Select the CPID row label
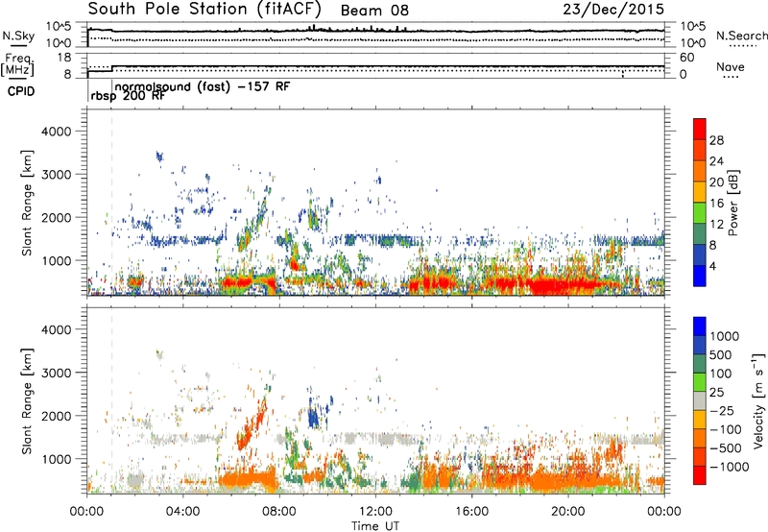Viewport: 768px width, 532px height. click(21, 91)
